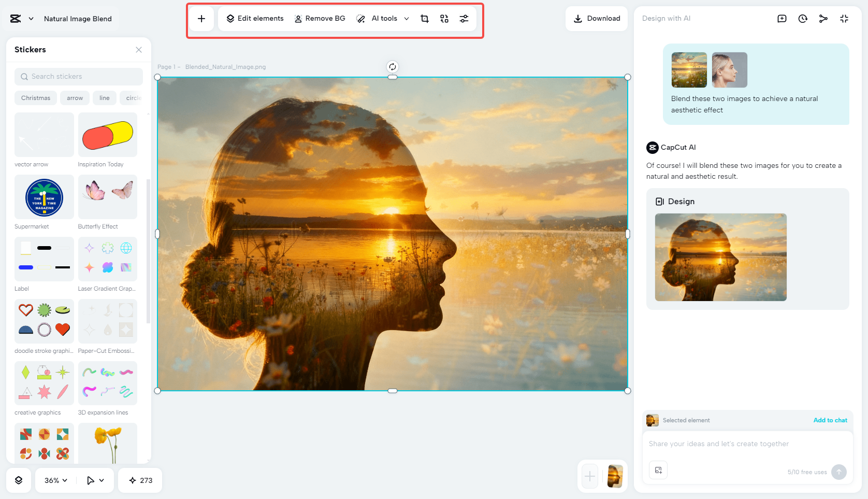Click the Download button
The image size is (868, 499).
[x=597, y=18]
